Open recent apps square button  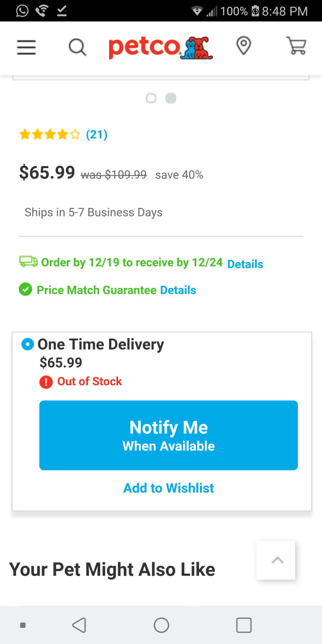pos(244,625)
